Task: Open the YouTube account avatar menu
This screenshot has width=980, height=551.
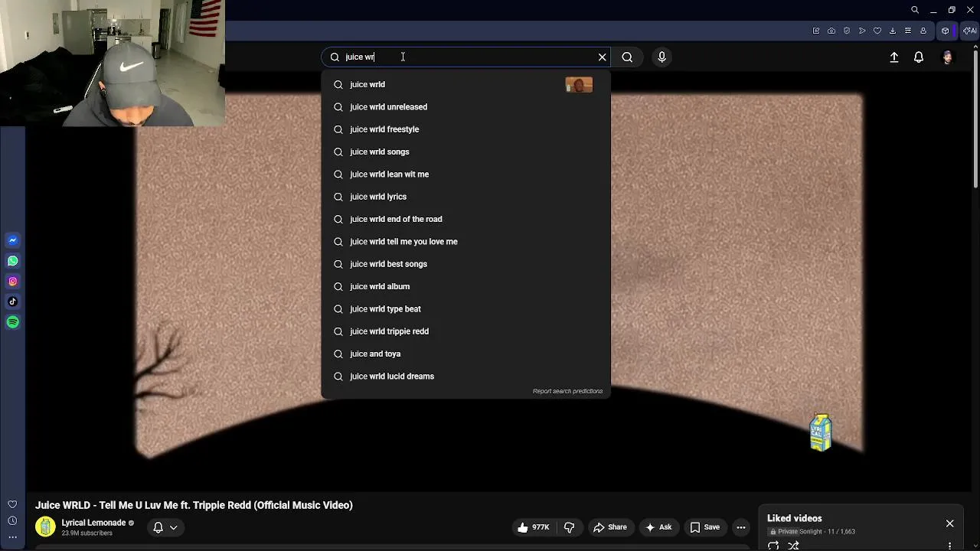Action: coord(948,57)
